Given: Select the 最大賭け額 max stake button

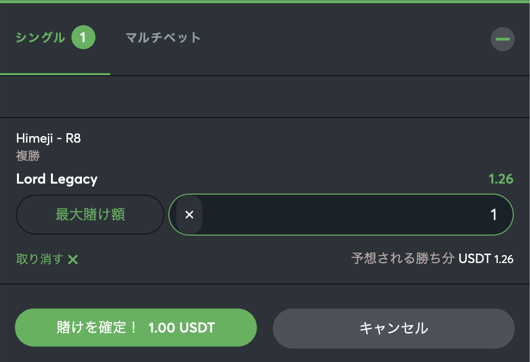Looking at the screenshot, I should [90, 215].
